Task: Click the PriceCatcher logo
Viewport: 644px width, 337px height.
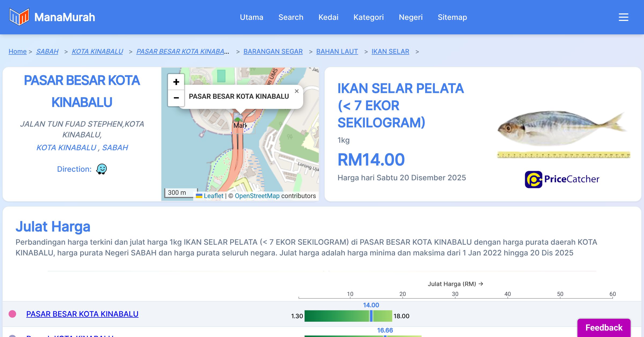Action: point(562,179)
